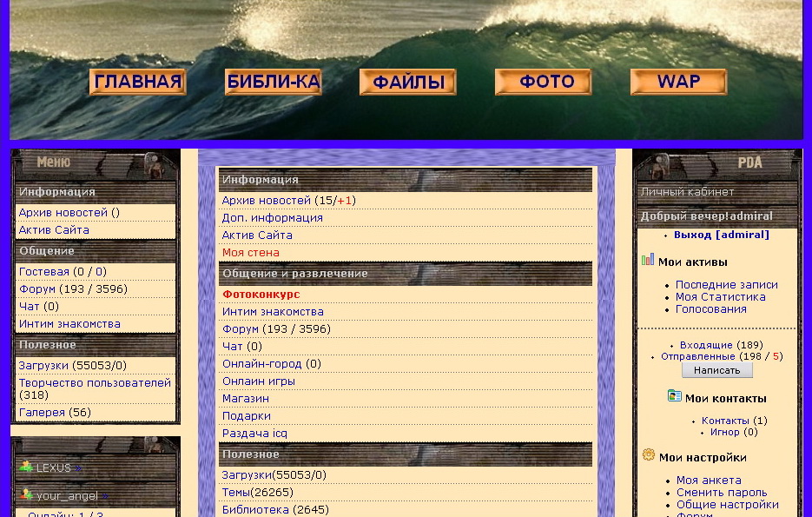Open Актив Сайта in center panel
812x517 pixels.
[257, 235]
